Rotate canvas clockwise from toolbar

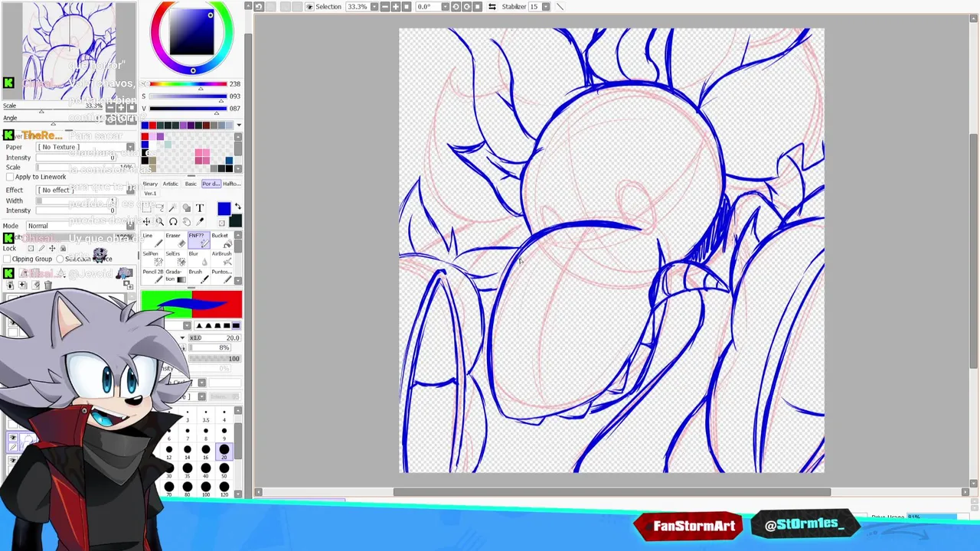point(466,6)
